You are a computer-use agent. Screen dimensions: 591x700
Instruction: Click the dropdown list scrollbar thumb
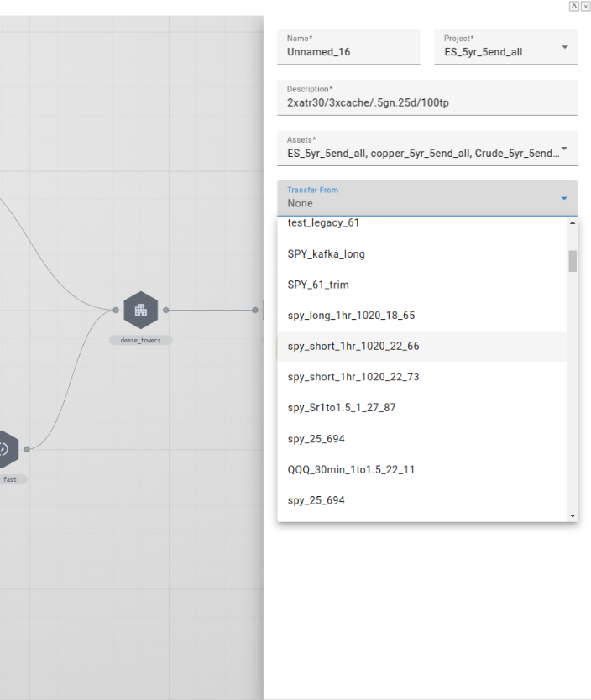[573, 261]
